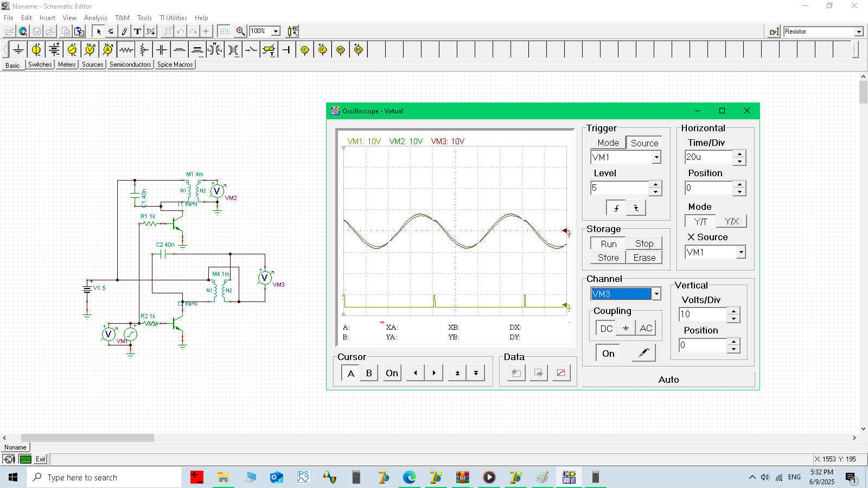Click the Stop storage button
The height and width of the screenshot is (488, 868).
click(644, 244)
